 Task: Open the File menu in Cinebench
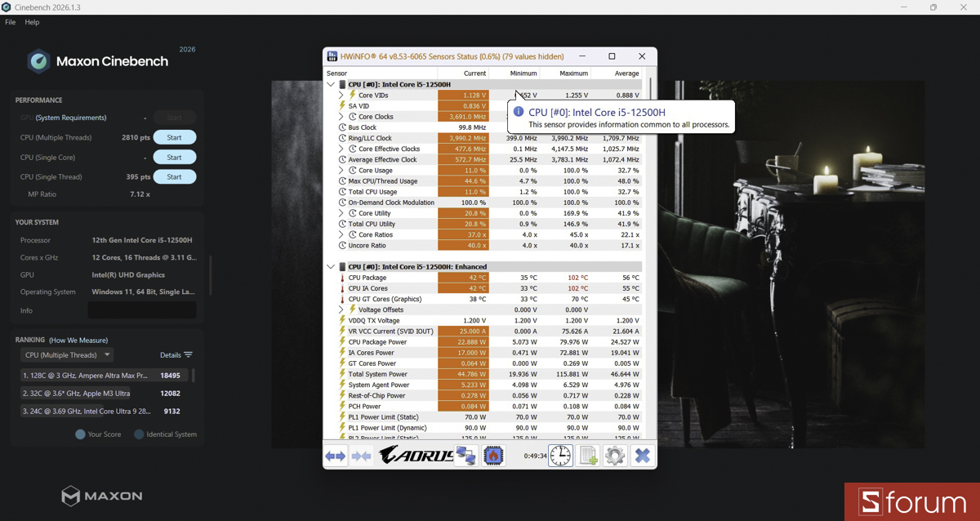(x=10, y=22)
